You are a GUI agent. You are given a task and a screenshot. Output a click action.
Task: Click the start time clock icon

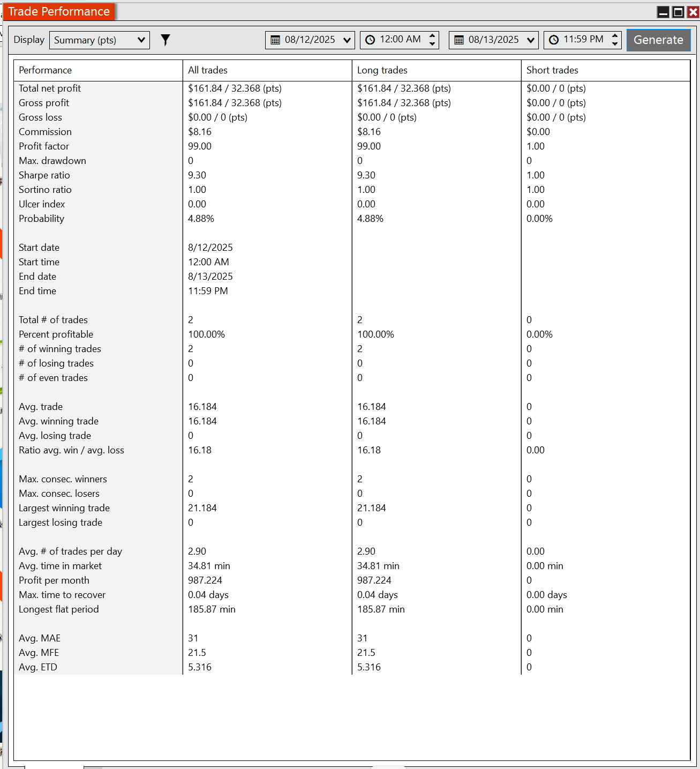pos(370,40)
